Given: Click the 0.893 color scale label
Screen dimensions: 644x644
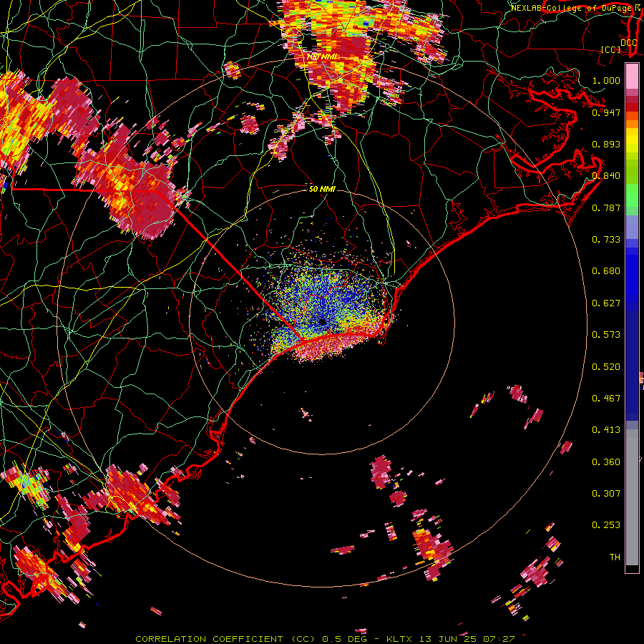Looking at the screenshot, I should coord(606,144).
